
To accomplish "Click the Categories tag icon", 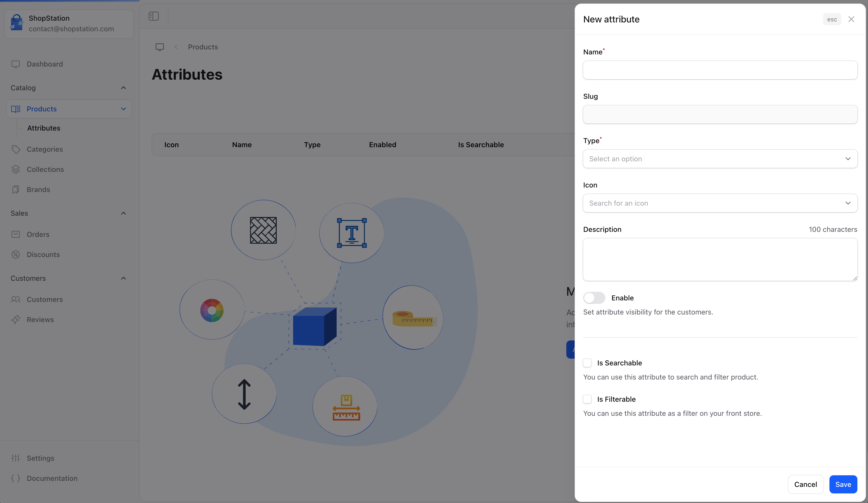I will pyautogui.click(x=16, y=149).
